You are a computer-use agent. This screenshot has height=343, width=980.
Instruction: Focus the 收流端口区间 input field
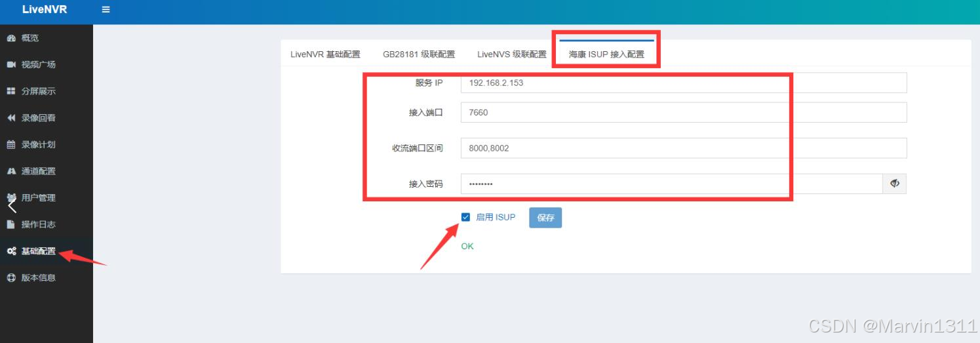(684, 148)
